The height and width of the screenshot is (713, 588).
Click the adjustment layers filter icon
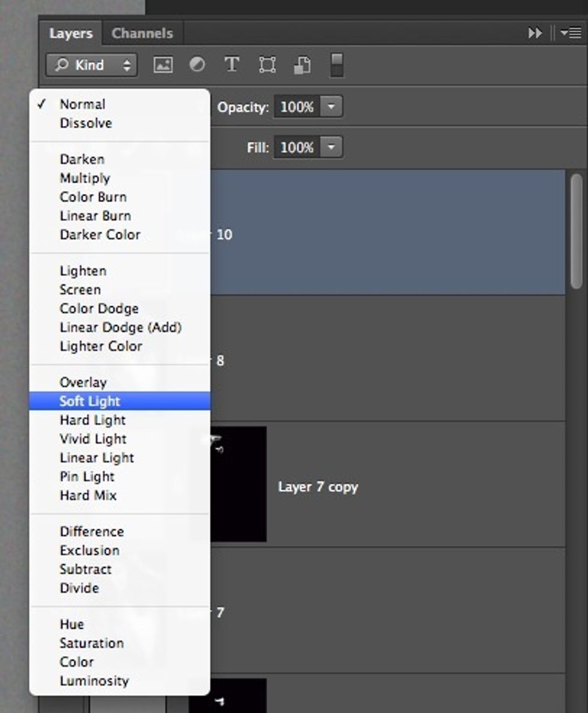196,65
